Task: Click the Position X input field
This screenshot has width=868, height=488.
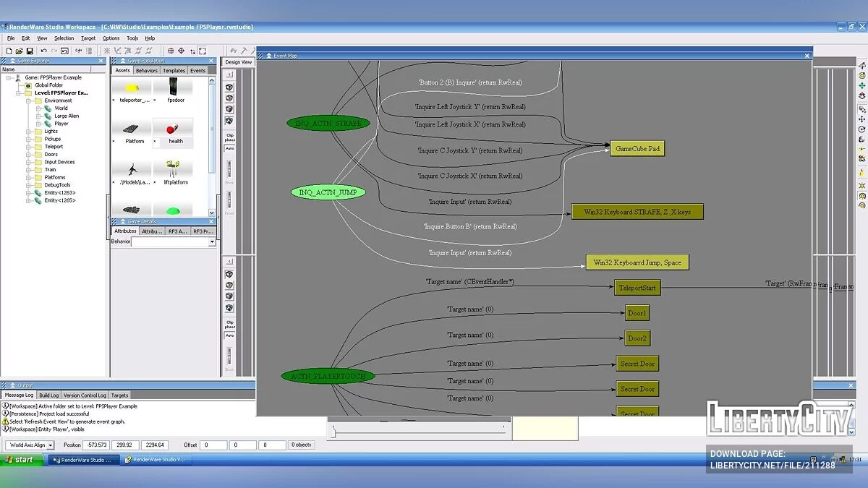Action: [95, 445]
